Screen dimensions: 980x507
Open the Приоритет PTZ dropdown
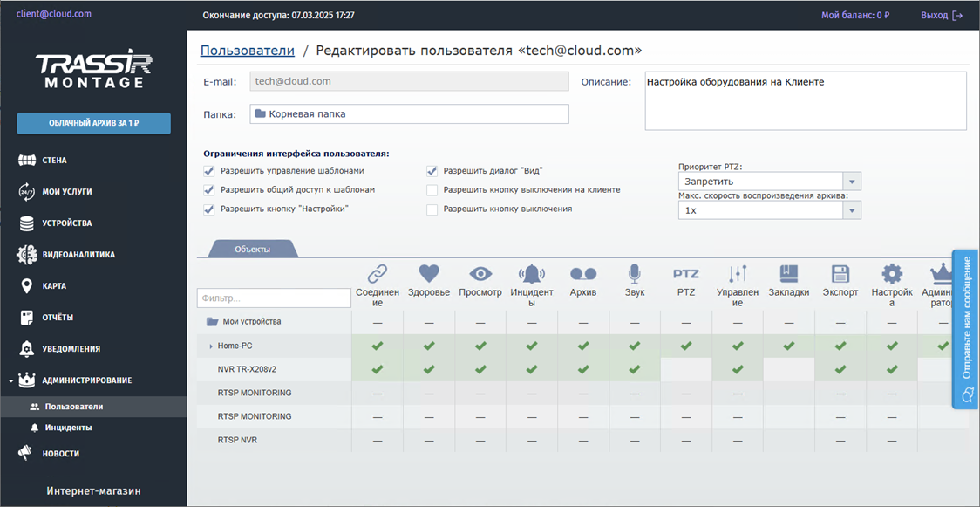769,182
